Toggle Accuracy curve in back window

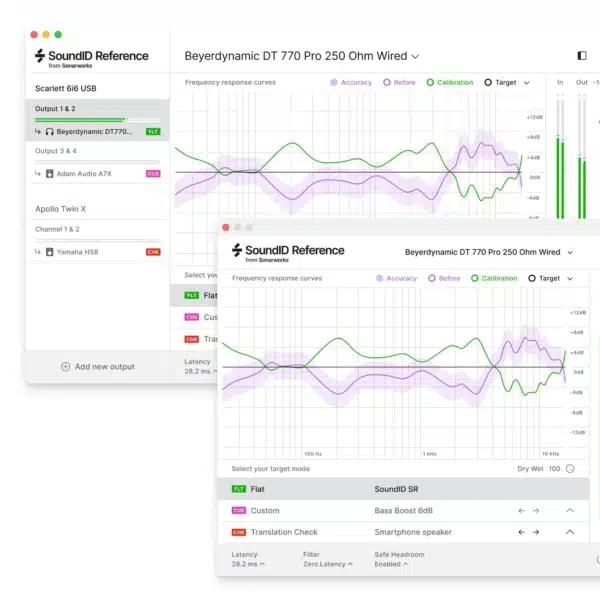[351, 82]
